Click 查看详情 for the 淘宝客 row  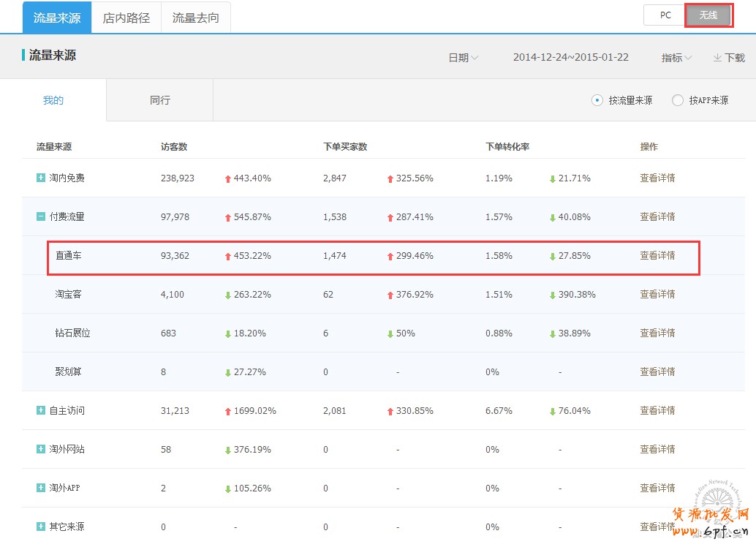[x=657, y=294]
